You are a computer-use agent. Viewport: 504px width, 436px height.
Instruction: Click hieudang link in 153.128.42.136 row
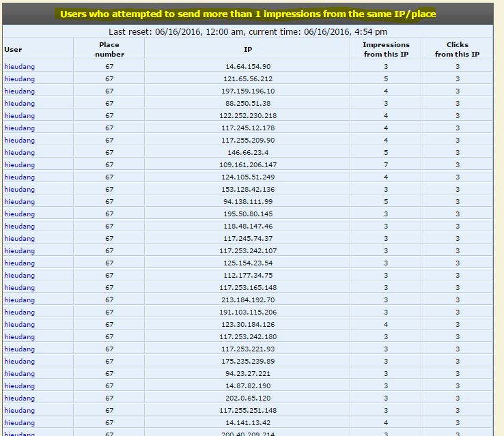(19, 190)
